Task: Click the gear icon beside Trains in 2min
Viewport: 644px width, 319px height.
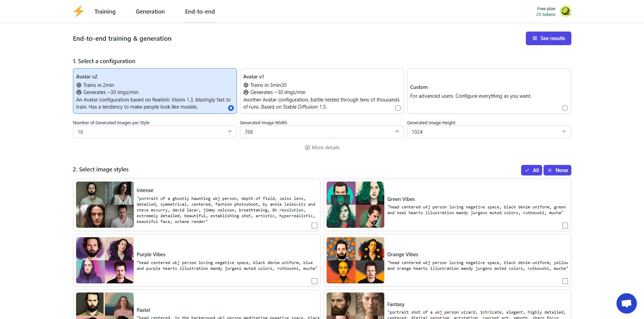Action: 79,85
